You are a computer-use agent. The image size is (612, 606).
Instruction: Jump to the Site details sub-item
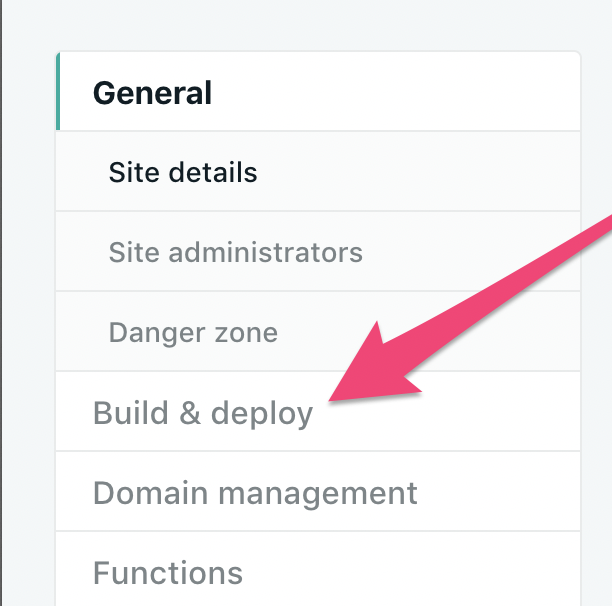point(183,172)
